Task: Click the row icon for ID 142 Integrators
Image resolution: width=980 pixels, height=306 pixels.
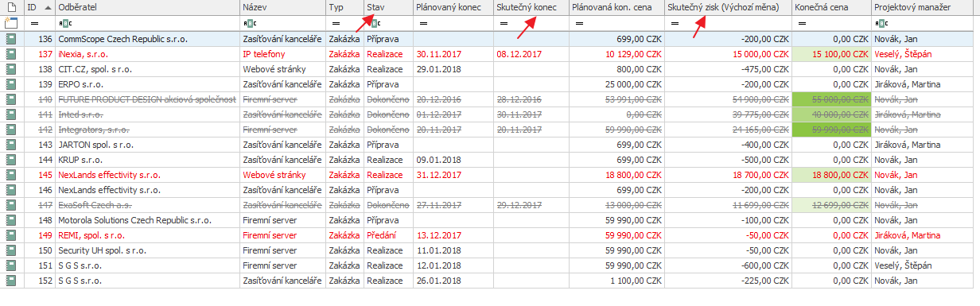Action: tap(11, 130)
